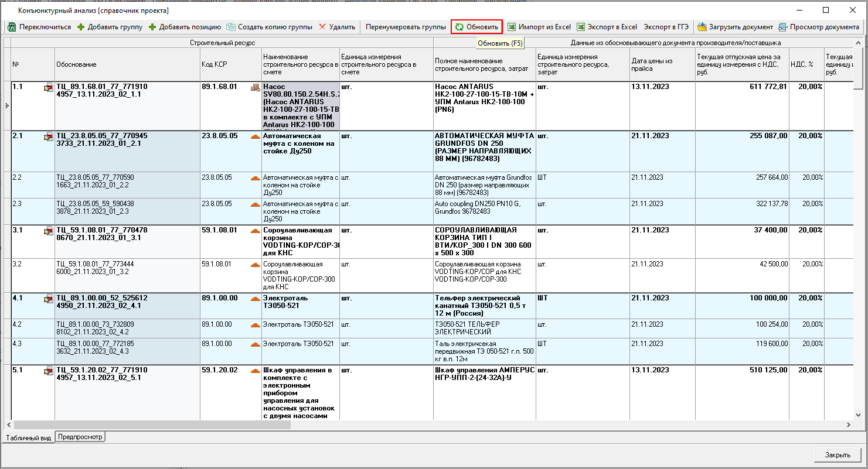Click the red Удалить delete button

tap(337, 27)
